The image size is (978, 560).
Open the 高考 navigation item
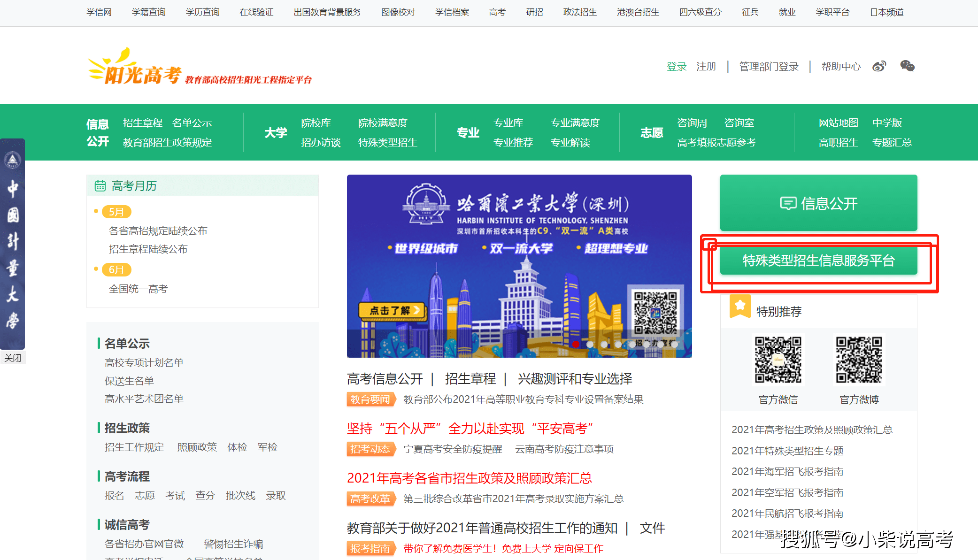[497, 12]
